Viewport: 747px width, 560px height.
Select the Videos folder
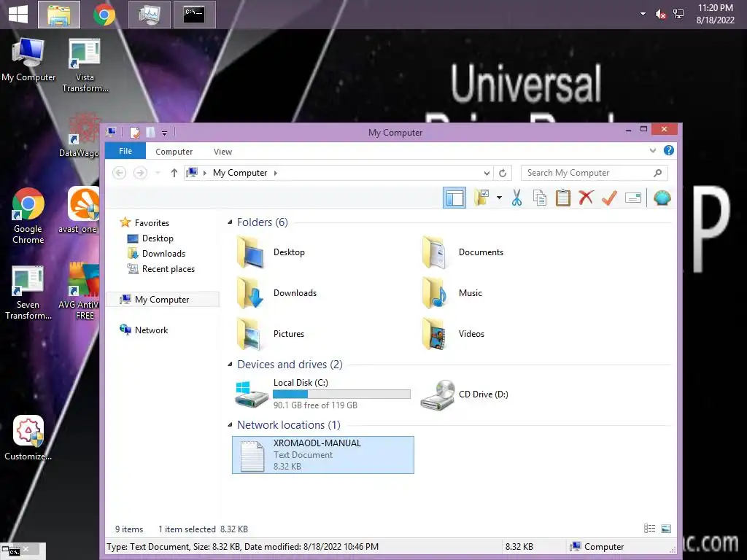pyautogui.click(x=453, y=334)
